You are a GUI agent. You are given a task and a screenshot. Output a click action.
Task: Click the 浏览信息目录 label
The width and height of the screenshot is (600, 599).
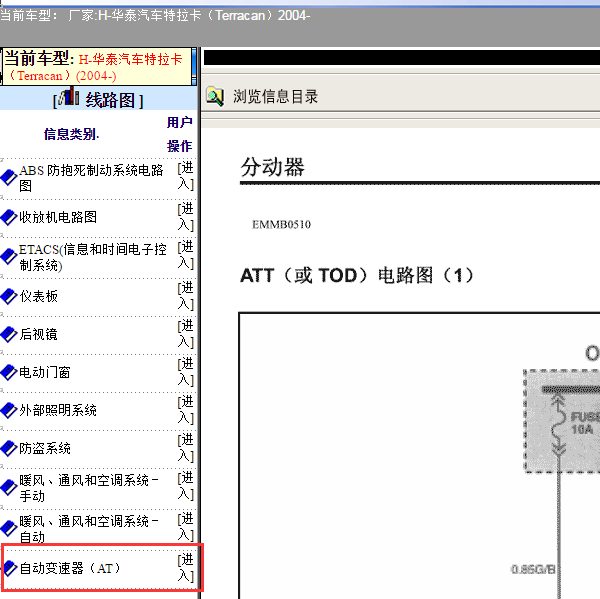(x=276, y=96)
